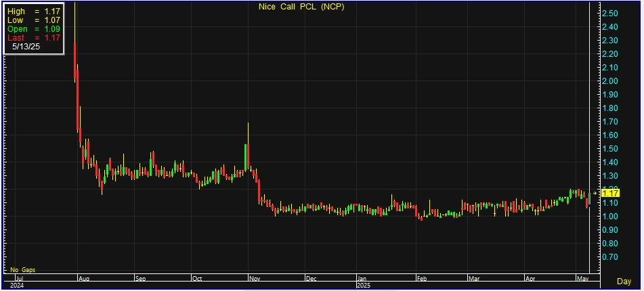This screenshot has width=644, height=291.
Task: Click the Aug label on time axis
Action: (x=83, y=278)
